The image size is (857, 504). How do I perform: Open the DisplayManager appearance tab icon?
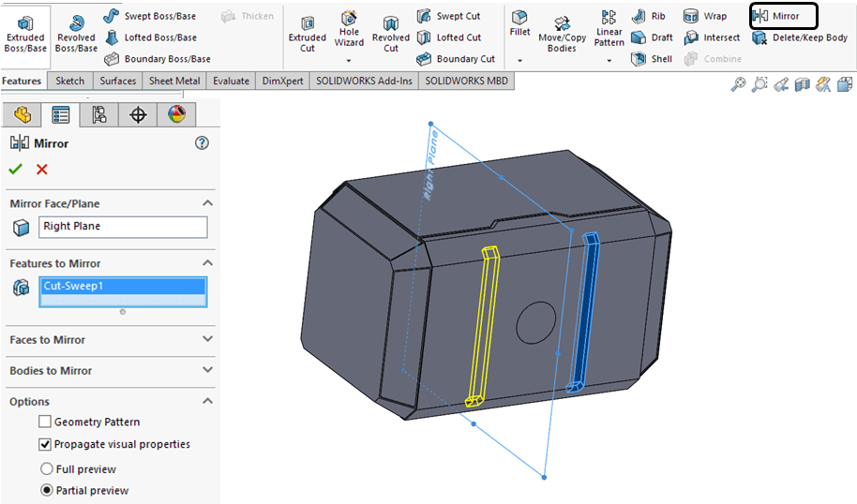[176, 114]
